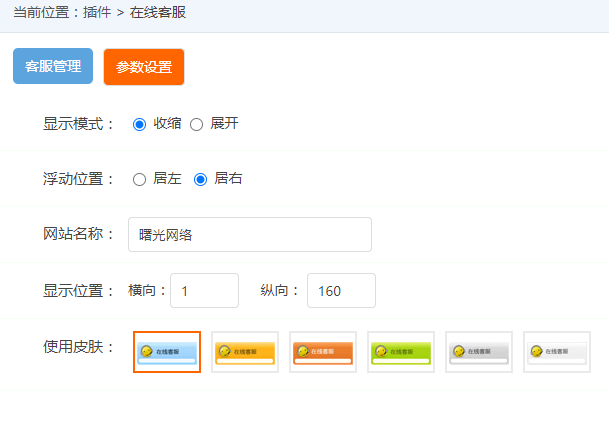Pick the white skin thumbnail at far right

pos(557,352)
